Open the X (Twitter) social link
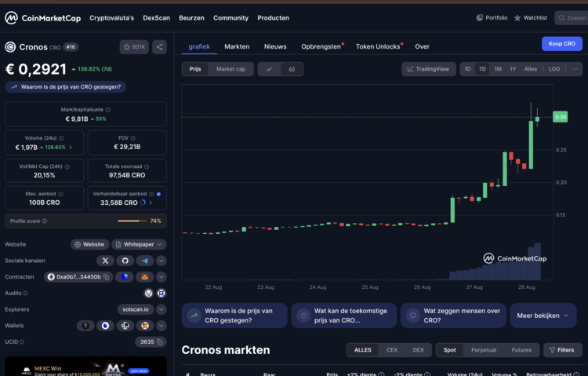This screenshot has height=376, width=588. (105, 261)
